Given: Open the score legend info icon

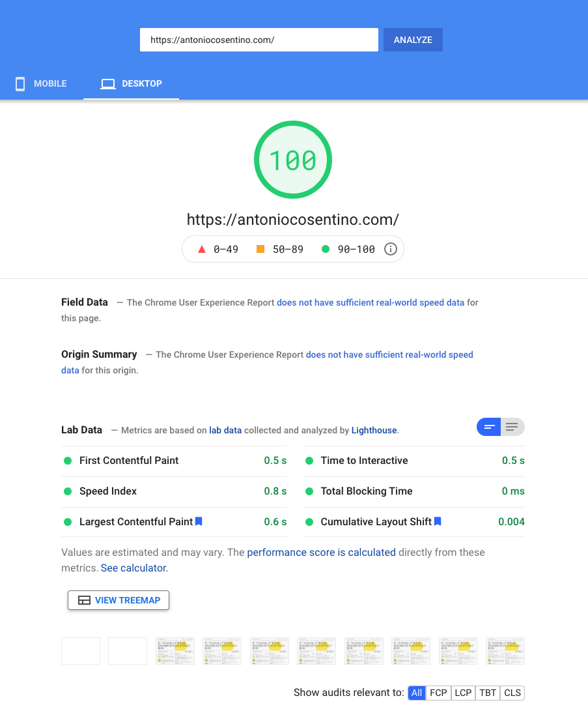Looking at the screenshot, I should pos(391,249).
